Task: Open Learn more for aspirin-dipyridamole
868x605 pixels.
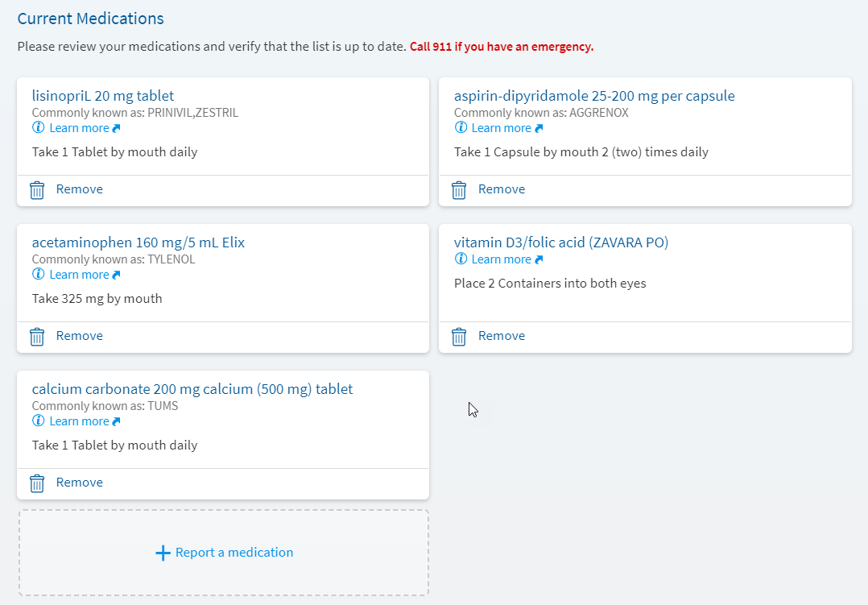Action: (x=501, y=128)
